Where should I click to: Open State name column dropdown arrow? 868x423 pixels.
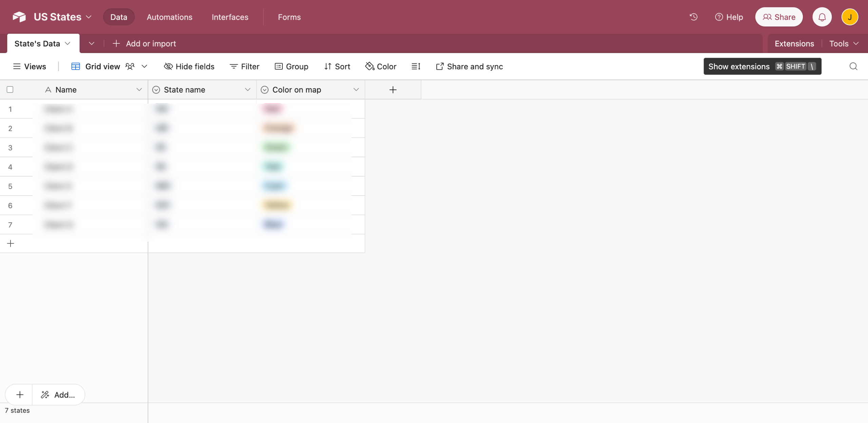click(248, 89)
